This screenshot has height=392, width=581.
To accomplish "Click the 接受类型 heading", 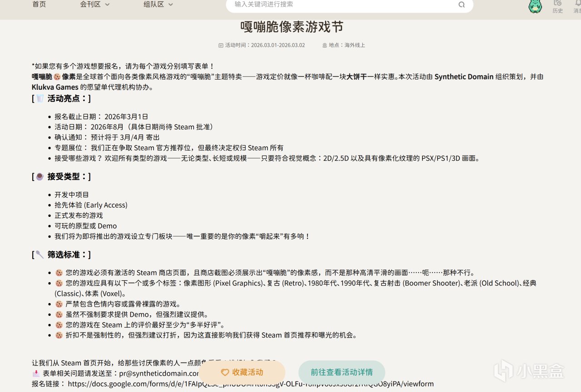I will point(61,176).
